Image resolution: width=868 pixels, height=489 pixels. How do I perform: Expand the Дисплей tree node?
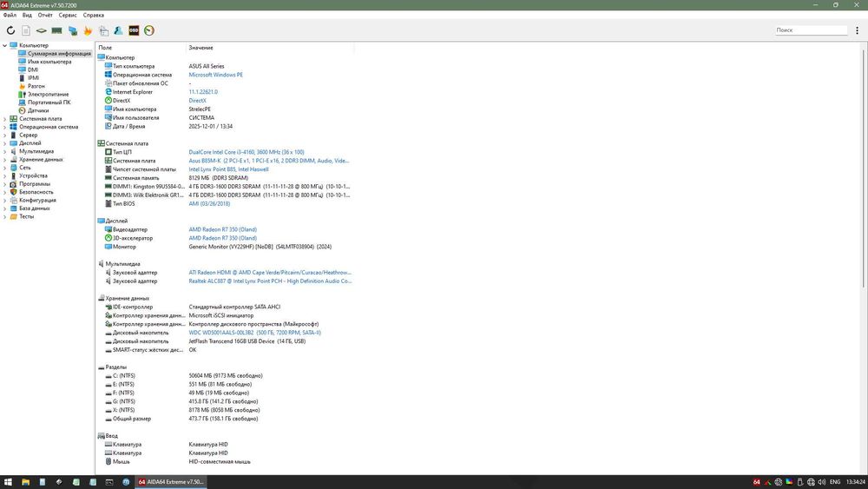click(x=5, y=143)
